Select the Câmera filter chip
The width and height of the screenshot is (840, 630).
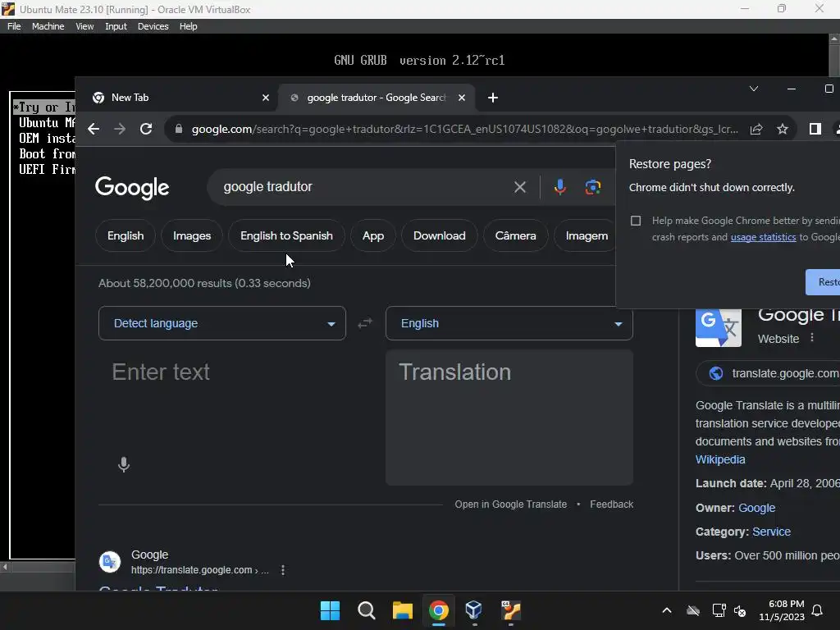coord(515,235)
